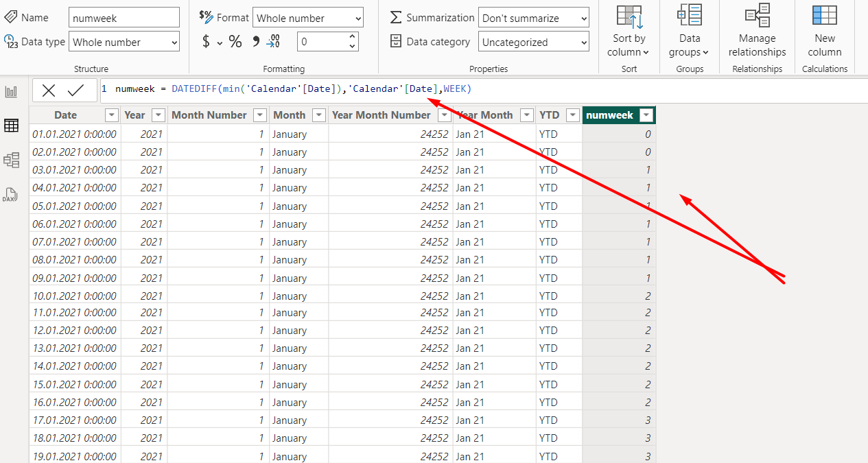The height and width of the screenshot is (463, 868).
Task: Commit the formula with checkmark icon
Action: click(x=75, y=90)
